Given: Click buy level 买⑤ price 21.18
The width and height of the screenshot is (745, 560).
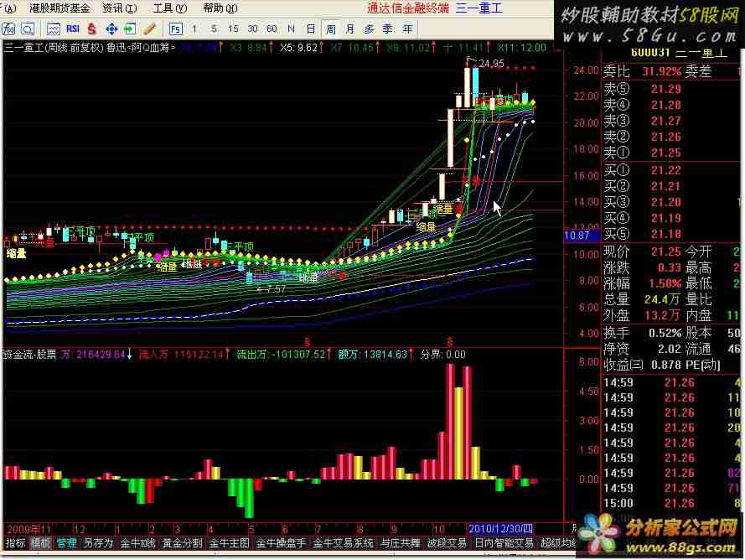Looking at the screenshot, I should [665, 234].
